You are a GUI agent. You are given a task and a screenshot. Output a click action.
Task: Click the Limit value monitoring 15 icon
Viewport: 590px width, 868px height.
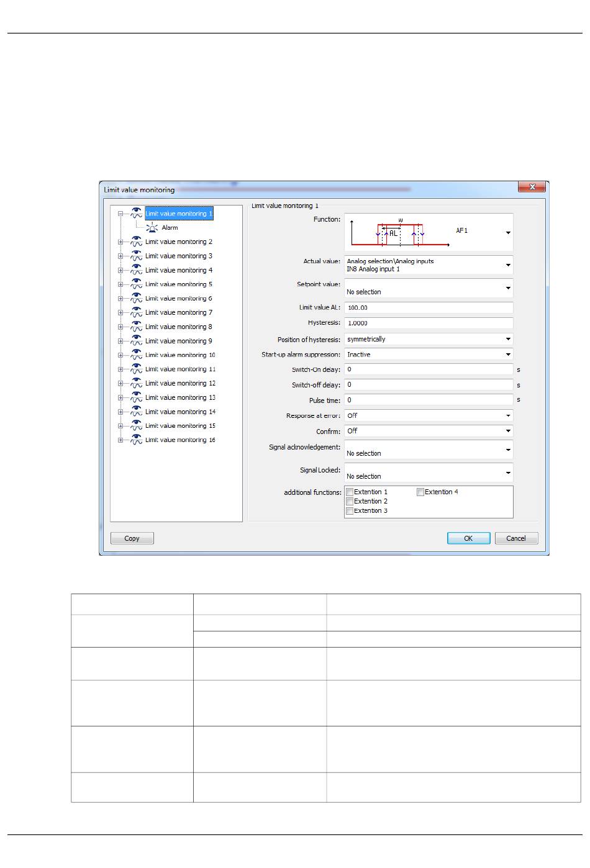coord(137,425)
